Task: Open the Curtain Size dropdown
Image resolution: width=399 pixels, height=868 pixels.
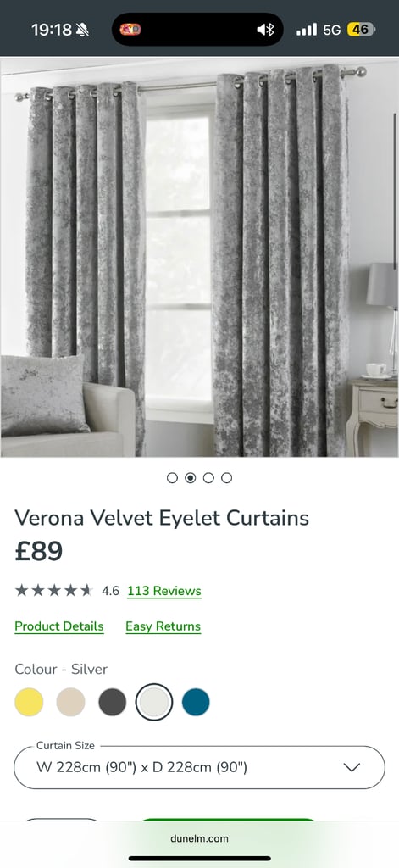Action: click(x=199, y=767)
